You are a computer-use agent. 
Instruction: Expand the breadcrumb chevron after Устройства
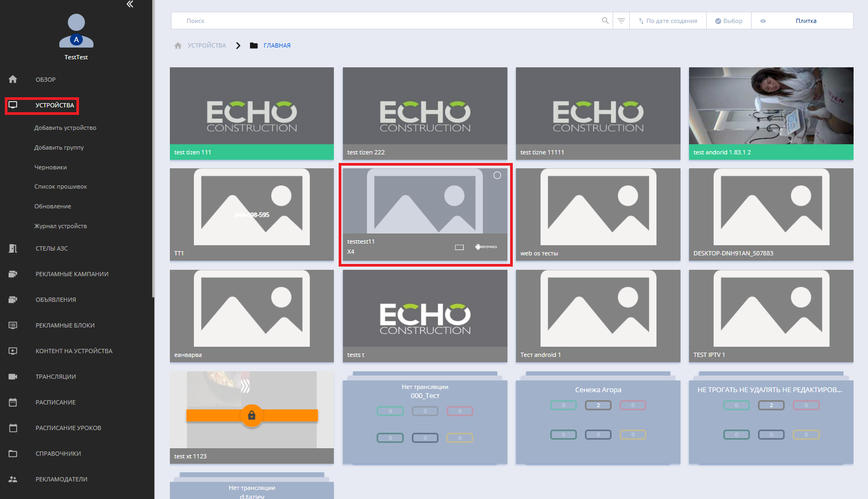(x=238, y=46)
